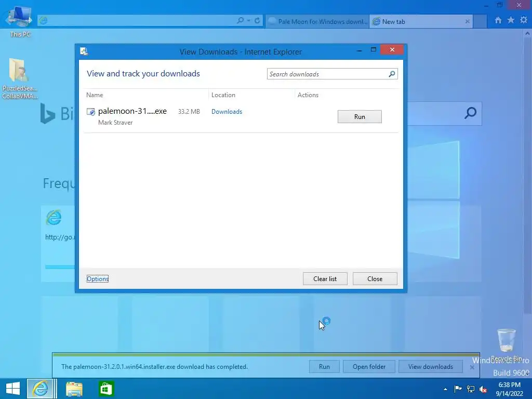Select the PuzzledSea CollabVMA desktop folder
The height and width of the screenshot is (399, 532).
pos(20,79)
